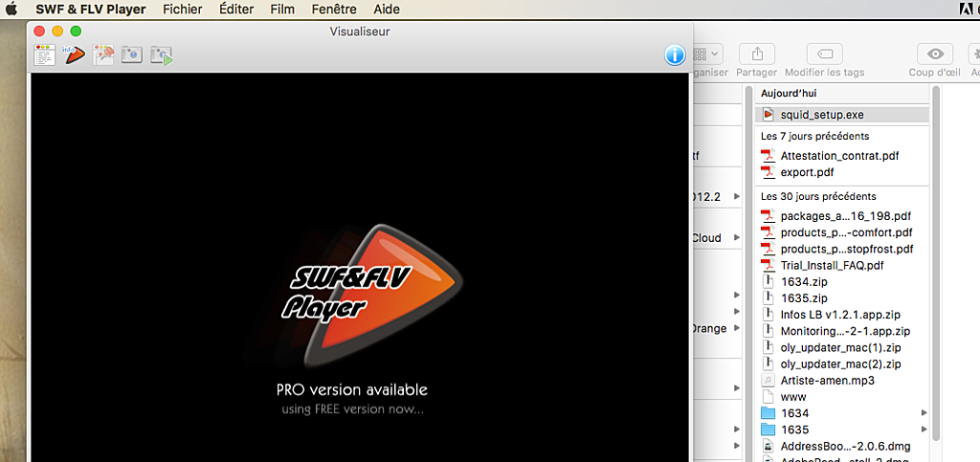Click the Adobe icon in the menu bar
This screenshot has height=462, width=980.
(x=965, y=9)
